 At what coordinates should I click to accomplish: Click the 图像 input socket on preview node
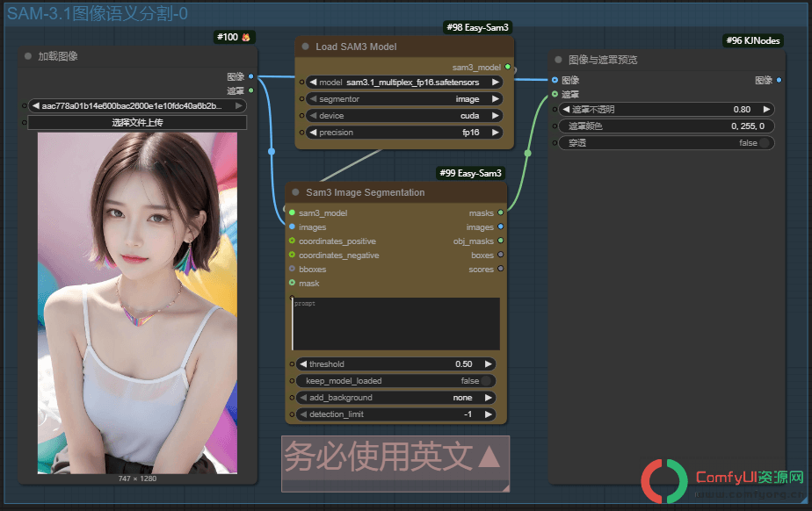555,80
